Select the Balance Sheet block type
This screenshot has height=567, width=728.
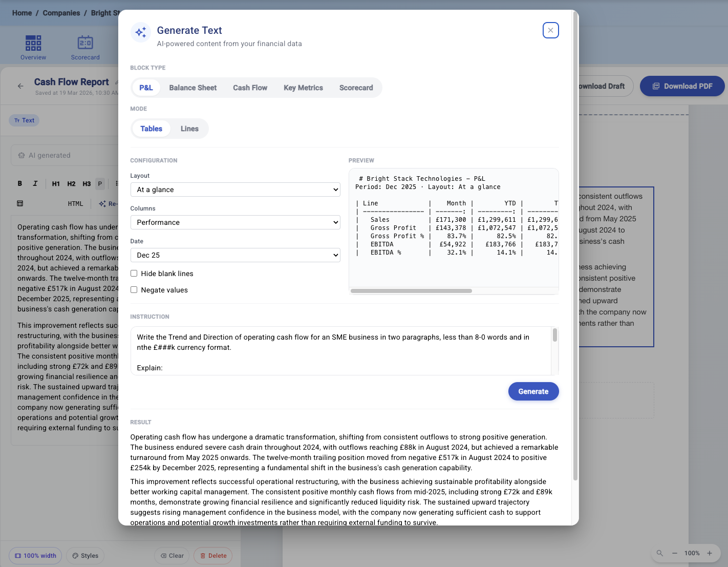pyautogui.click(x=193, y=88)
